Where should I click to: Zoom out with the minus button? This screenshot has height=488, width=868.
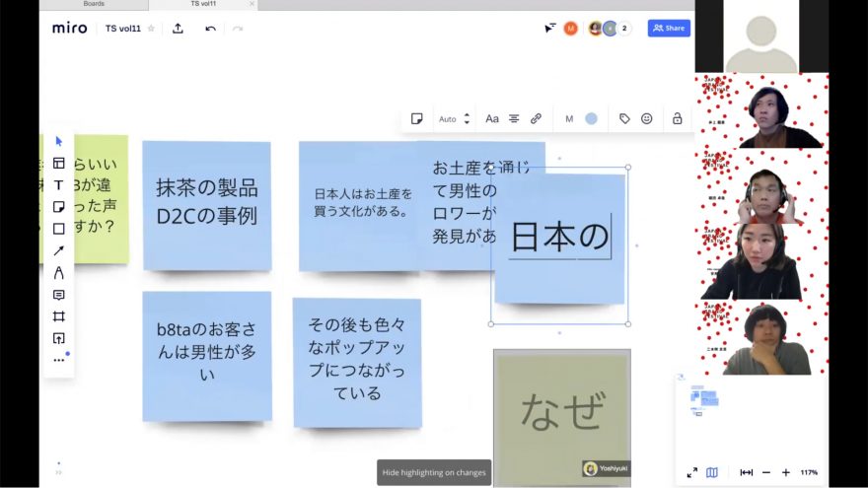pyautogui.click(x=766, y=472)
